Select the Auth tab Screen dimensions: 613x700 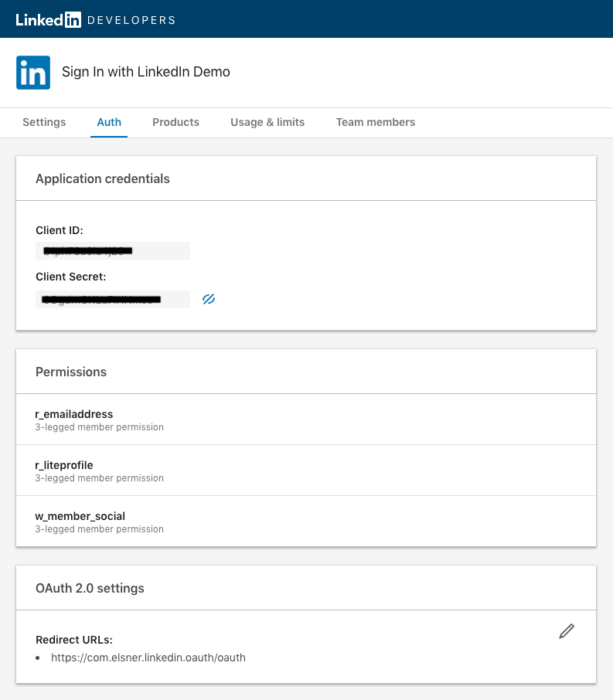pyautogui.click(x=109, y=122)
